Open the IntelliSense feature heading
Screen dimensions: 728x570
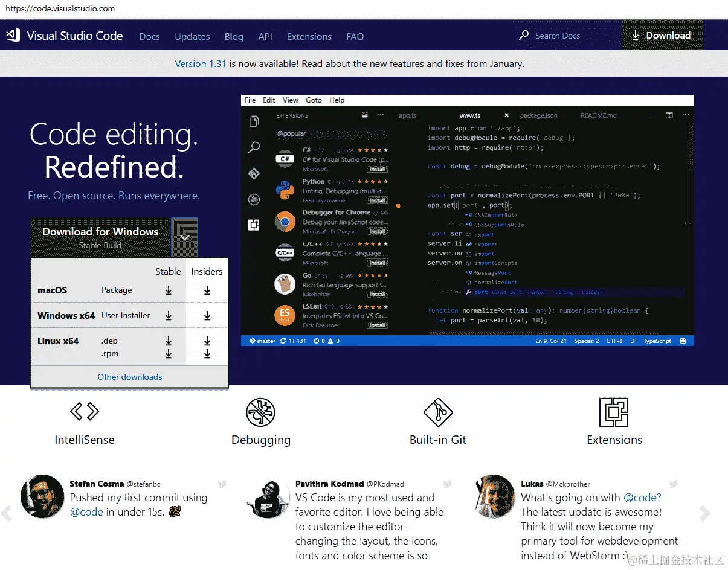pos(85,440)
